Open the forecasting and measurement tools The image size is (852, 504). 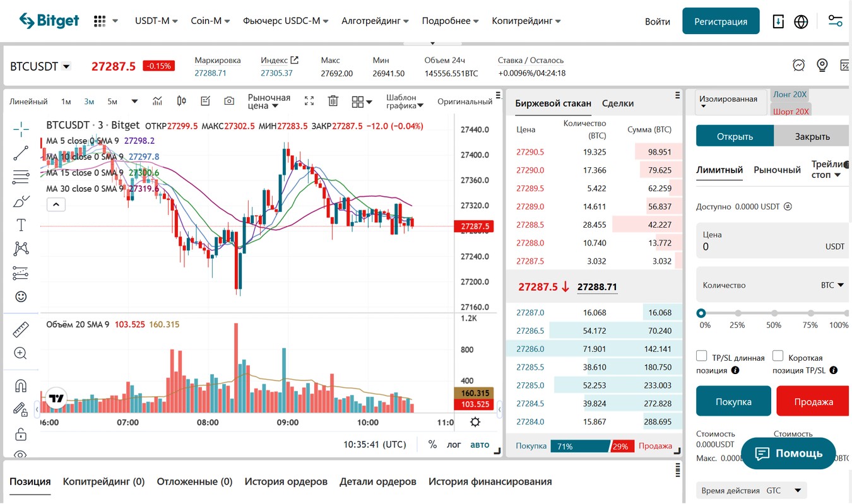(x=21, y=273)
